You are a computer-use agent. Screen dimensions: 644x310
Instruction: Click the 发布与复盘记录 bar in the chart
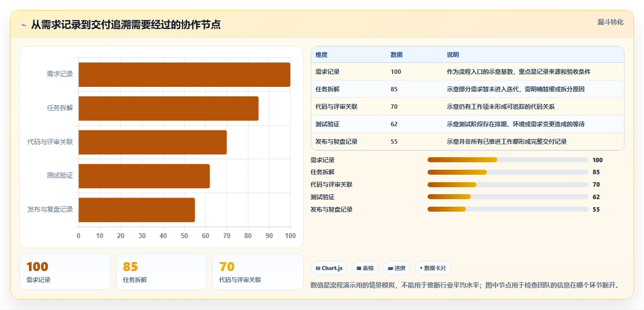click(136, 210)
